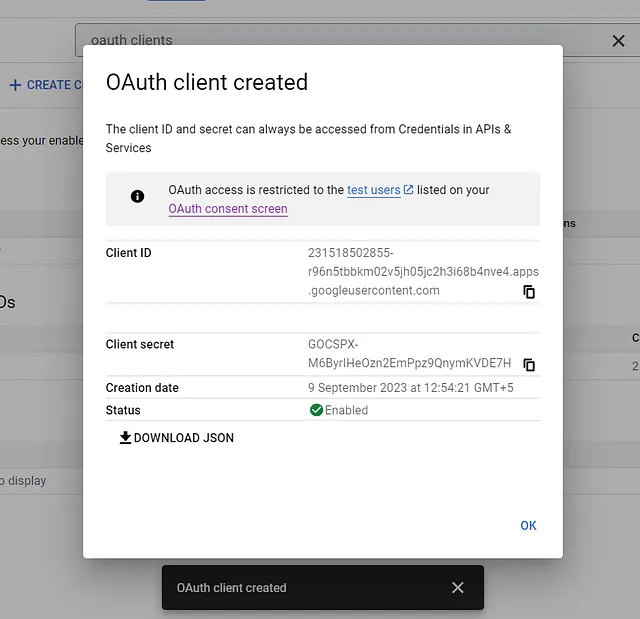Click the toast message OAuth client created
Screen dimensions: 640x619
[231, 588]
